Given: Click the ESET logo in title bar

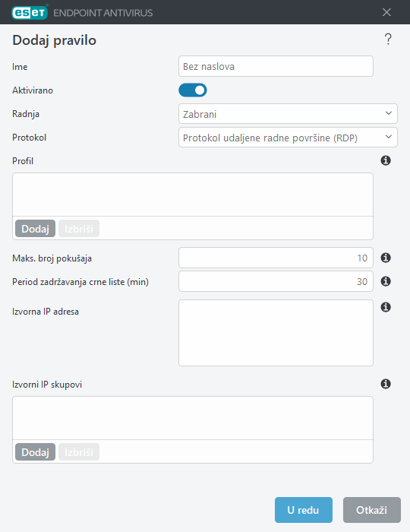Looking at the screenshot, I should [30, 13].
